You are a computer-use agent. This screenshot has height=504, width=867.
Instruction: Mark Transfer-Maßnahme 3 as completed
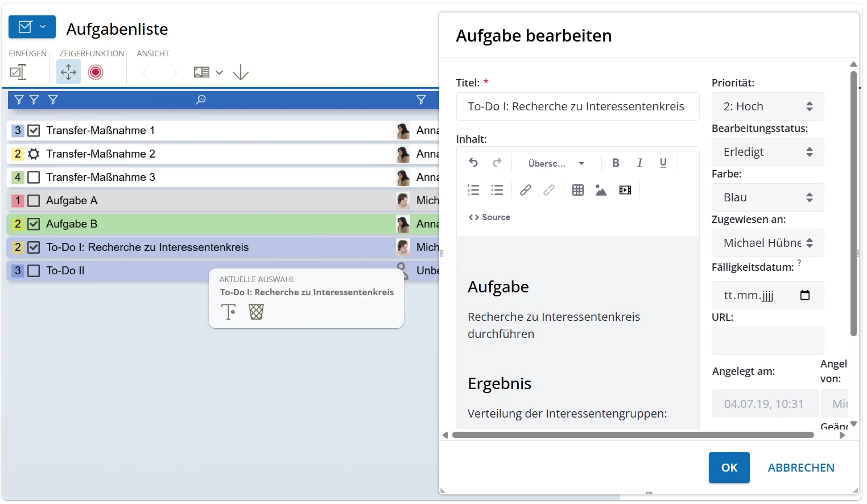34,177
